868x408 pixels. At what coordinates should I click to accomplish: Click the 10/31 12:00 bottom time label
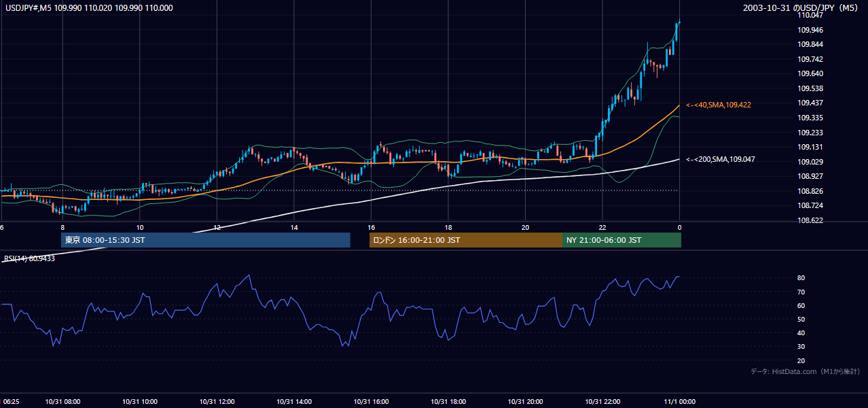(x=217, y=402)
